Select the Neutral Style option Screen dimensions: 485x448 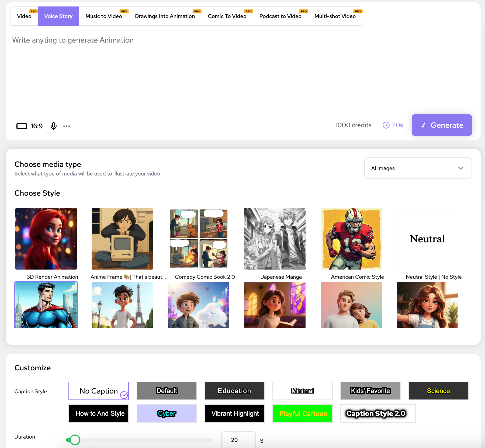click(x=427, y=239)
